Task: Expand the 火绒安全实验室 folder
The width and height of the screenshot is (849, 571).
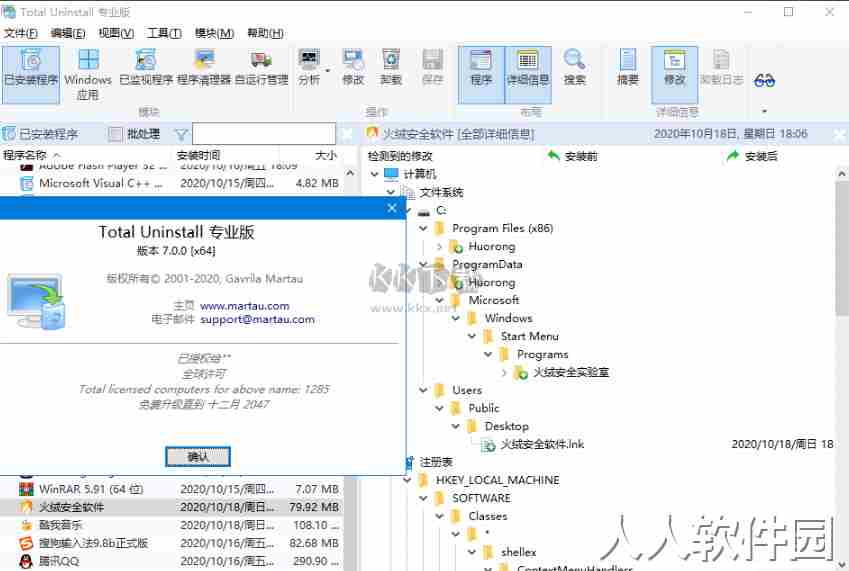Action: pos(504,372)
